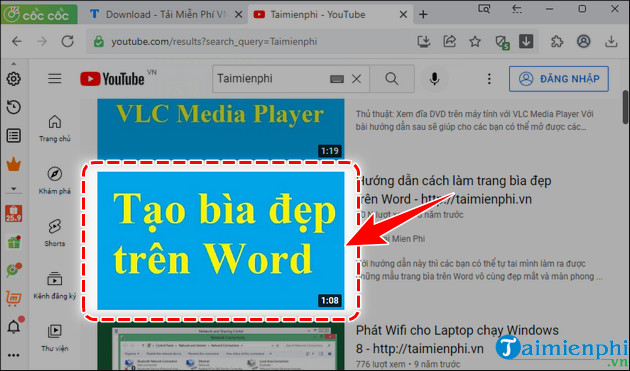Open video title Hướng dẫn cách làm trang bìa đẹp
630x371 pixels.
454,190
